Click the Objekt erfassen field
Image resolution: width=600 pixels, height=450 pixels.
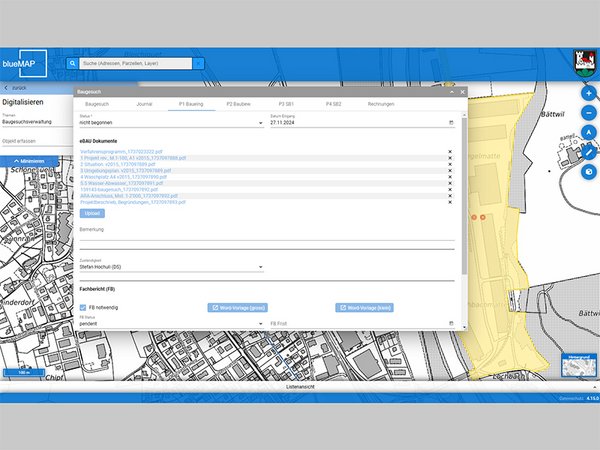(37, 141)
